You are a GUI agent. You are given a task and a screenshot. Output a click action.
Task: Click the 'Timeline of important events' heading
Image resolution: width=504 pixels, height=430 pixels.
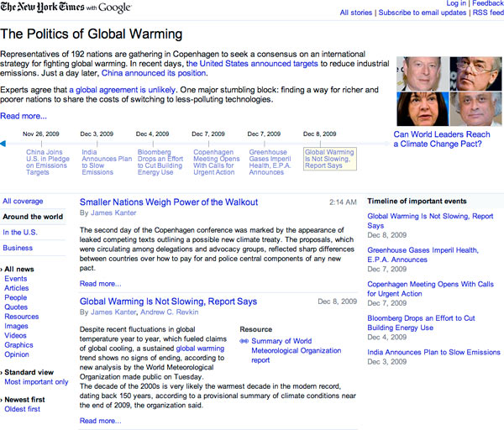[x=417, y=202]
